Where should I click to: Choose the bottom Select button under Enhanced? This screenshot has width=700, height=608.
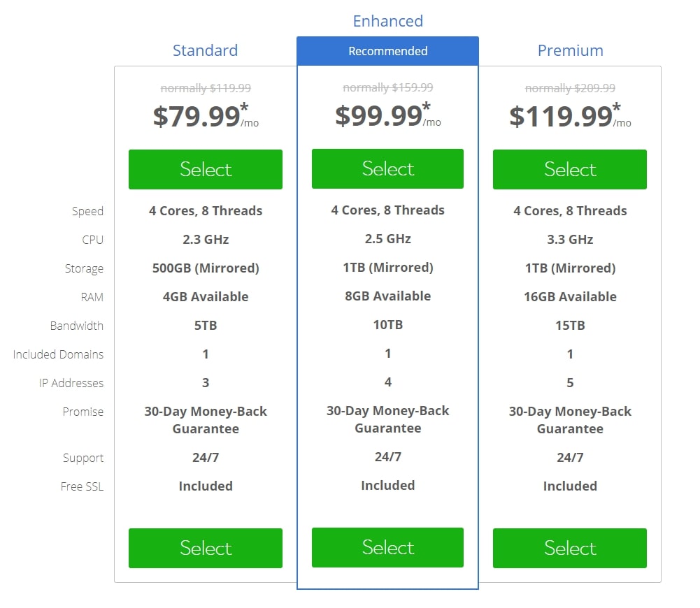pos(387,547)
